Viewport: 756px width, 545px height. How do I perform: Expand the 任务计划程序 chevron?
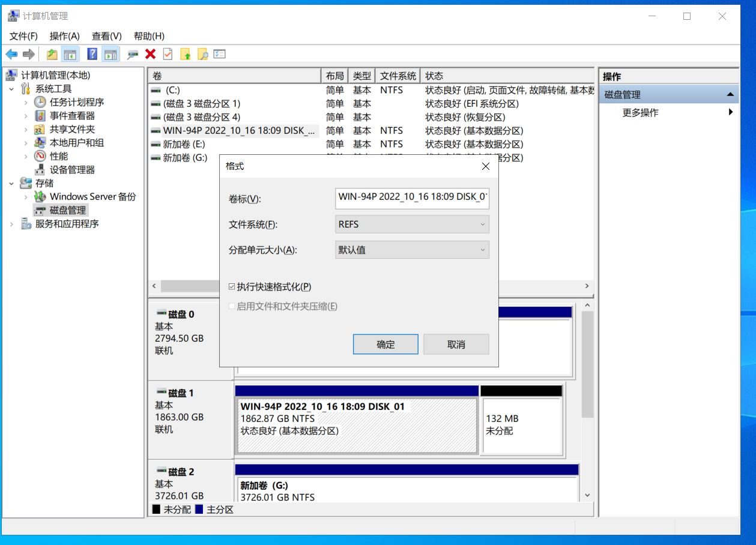(x=26, y=102)
